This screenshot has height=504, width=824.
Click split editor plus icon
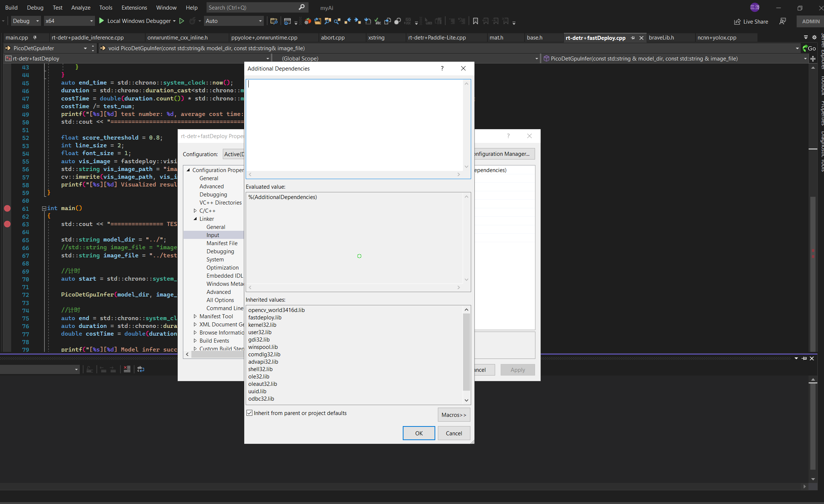[x=813, y=59]
